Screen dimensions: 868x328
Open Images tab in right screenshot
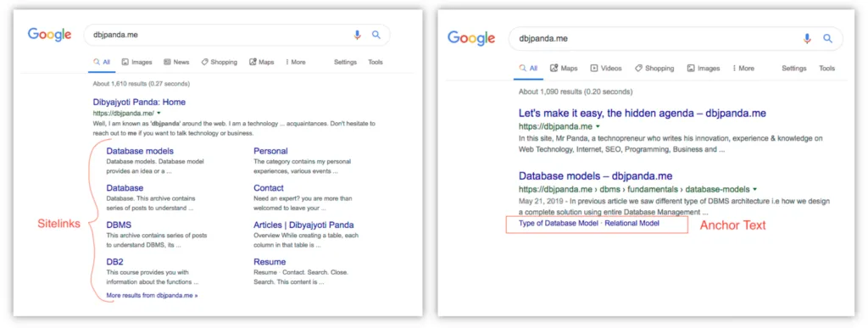[x=704, y=68]
